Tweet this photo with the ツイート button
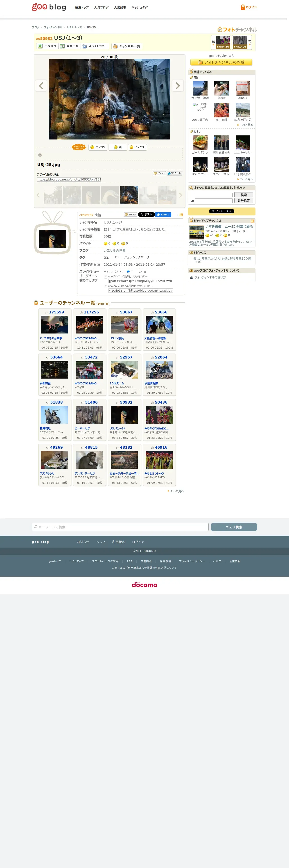Screen dimensions: 289x868 (174, 173)
